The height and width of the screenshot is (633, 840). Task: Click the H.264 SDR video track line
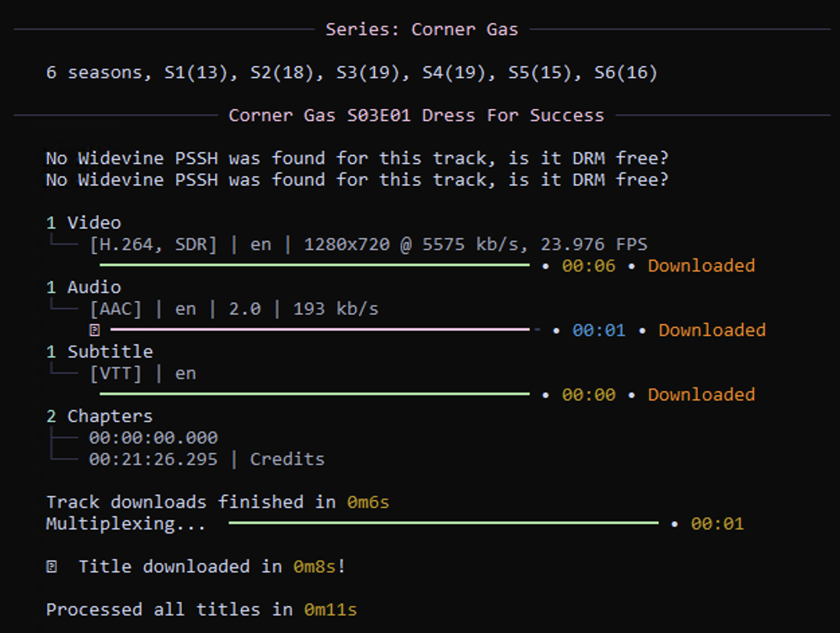tap(368, 244)
